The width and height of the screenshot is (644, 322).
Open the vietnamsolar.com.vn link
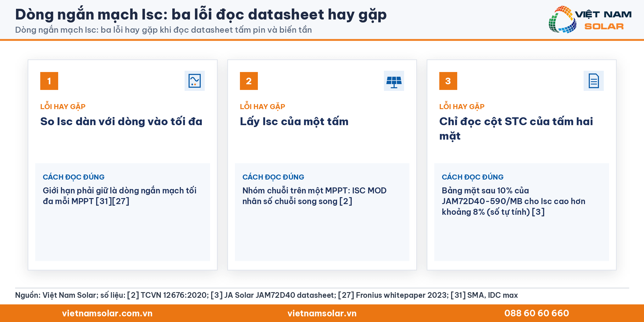pos(107,313)
